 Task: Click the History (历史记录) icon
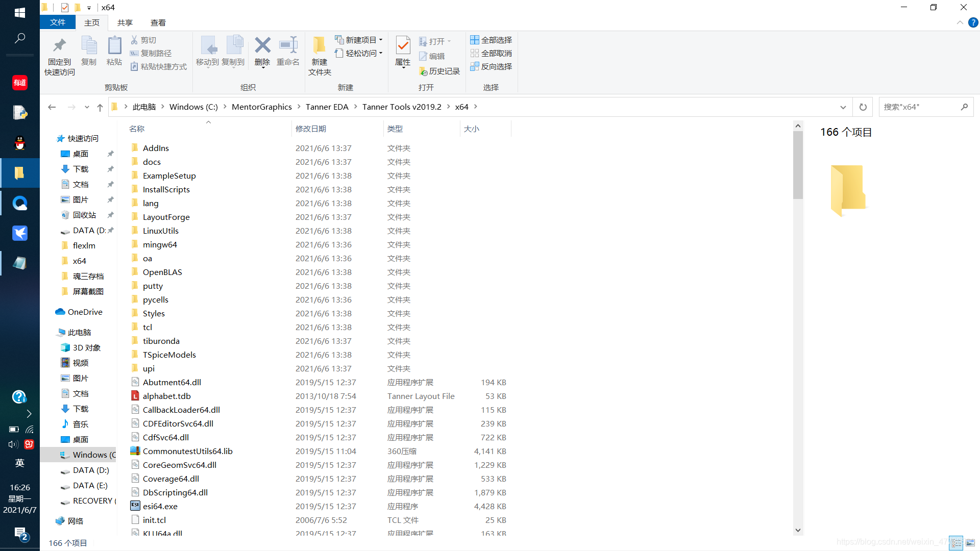point(439,71)
